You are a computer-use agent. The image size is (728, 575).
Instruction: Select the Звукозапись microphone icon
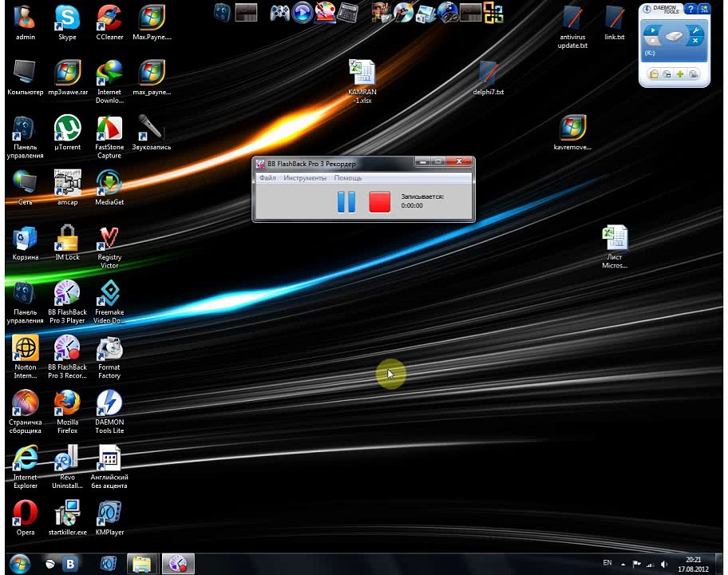(152, 133)
